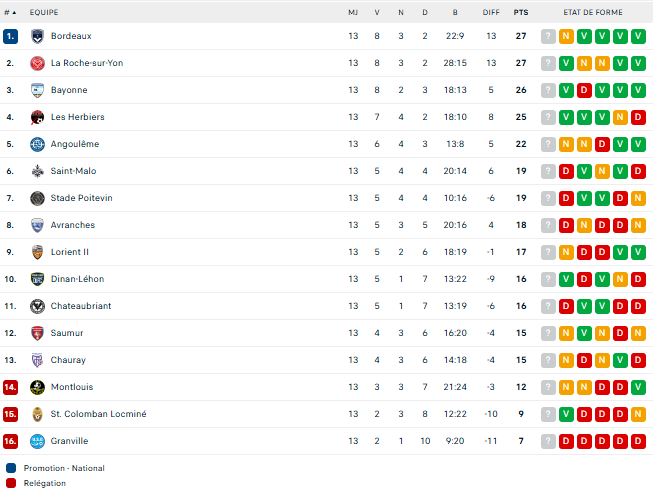Sort by the MJ column header
The height and width of the screenshot is (497, 659).
point(353,12)
